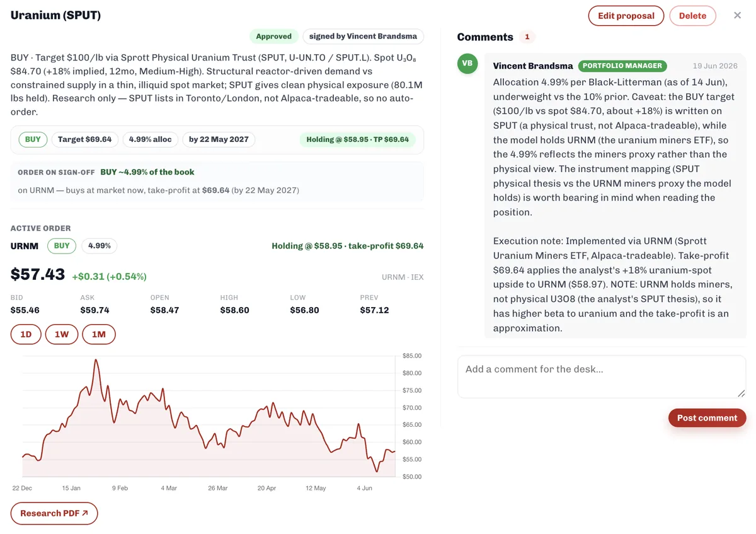756x534 pixels.
Task: Click the 22 Dec chart date label
Action: coord(22,488)
